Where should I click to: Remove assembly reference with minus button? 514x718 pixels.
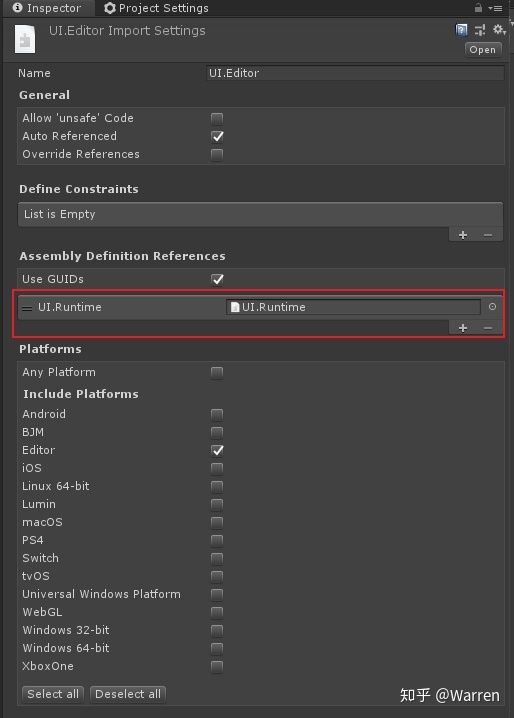click(488, 328)
